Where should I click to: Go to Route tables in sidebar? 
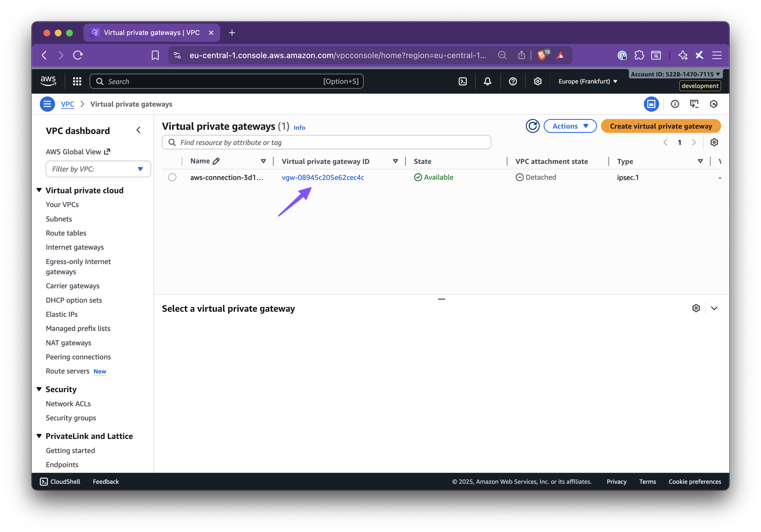pos(66,233)
